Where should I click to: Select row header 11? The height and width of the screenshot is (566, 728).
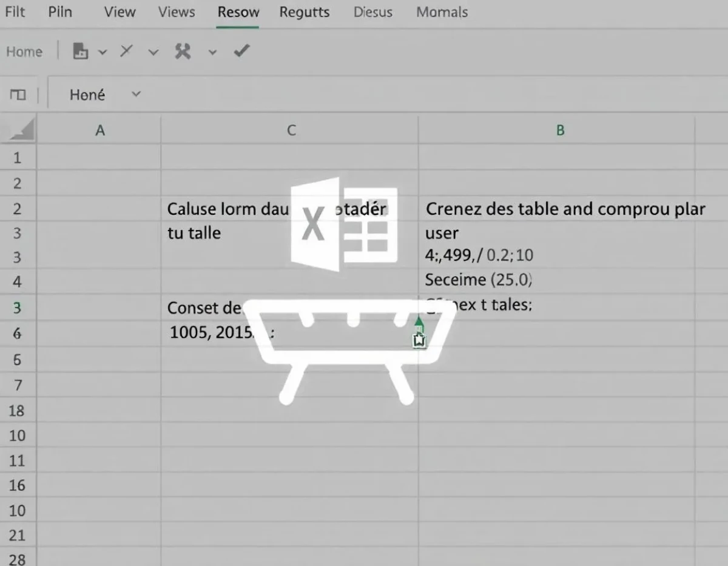point(17,460)
